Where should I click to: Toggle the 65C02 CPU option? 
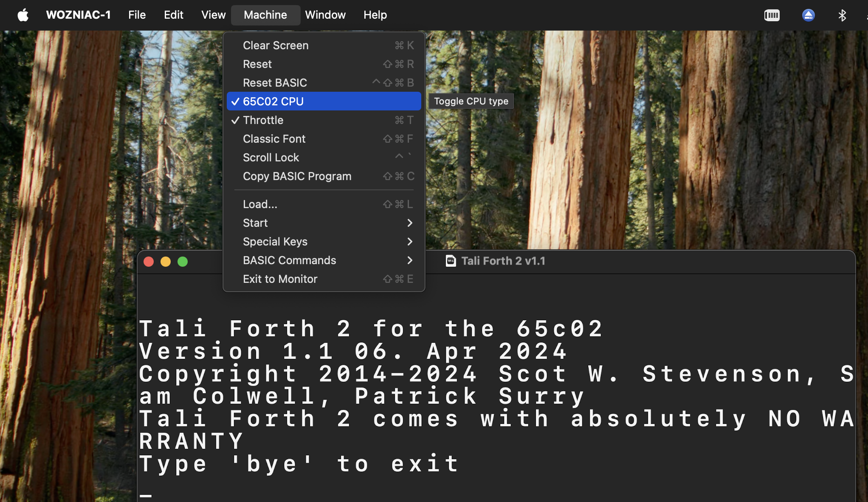[324, 102]
